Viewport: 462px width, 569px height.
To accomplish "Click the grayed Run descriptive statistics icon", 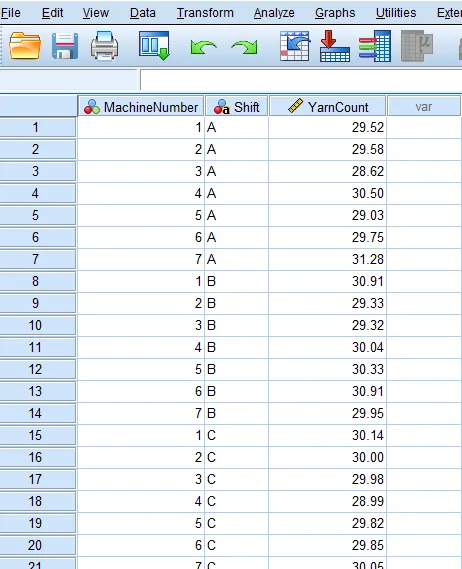I will click(x=417, y=46).
